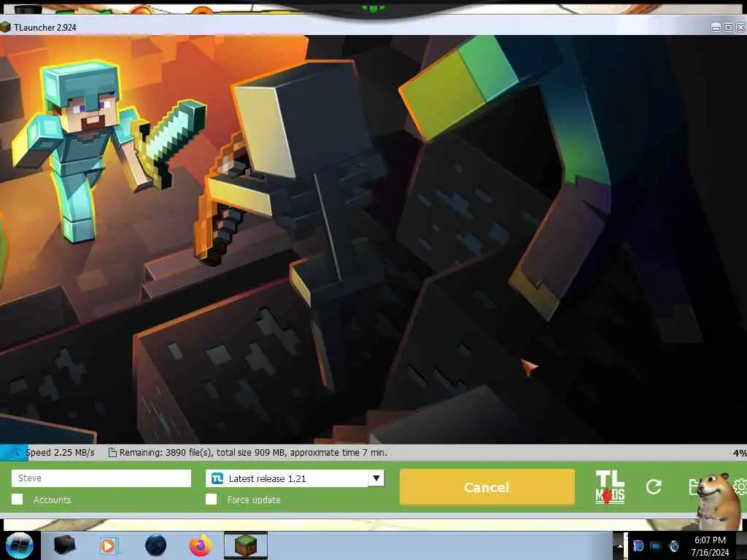Viewport: 747px width, 560px height.
Task: Click the TLauncher title bar cube icon
Action: (x=5, y=27)
